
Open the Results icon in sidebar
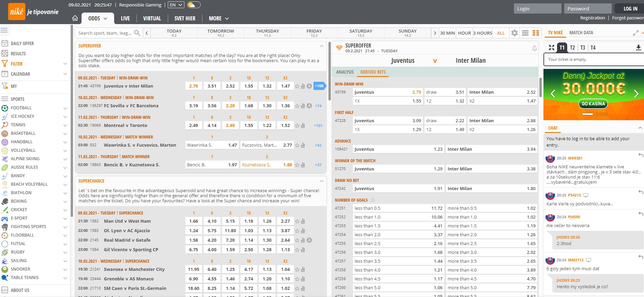coord(5,54)
